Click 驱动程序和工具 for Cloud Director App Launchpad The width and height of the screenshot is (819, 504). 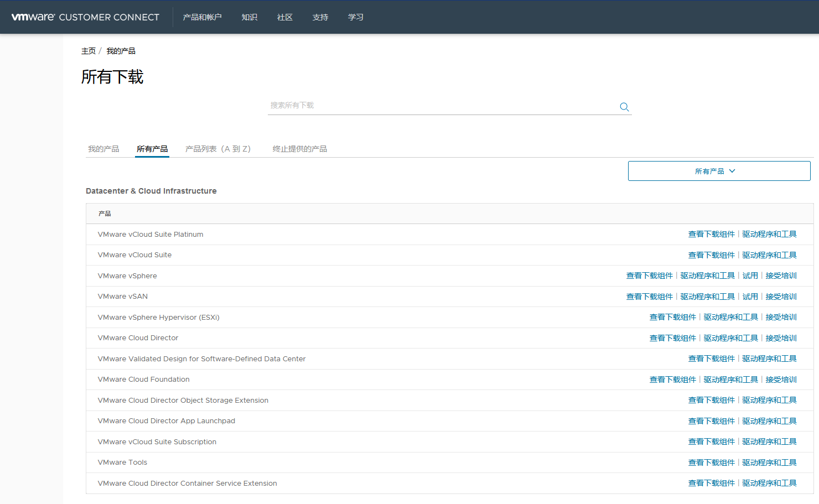point(769,421)
